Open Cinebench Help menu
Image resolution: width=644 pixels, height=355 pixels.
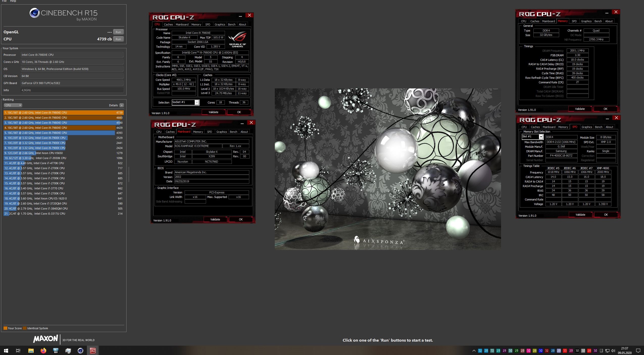13,1
